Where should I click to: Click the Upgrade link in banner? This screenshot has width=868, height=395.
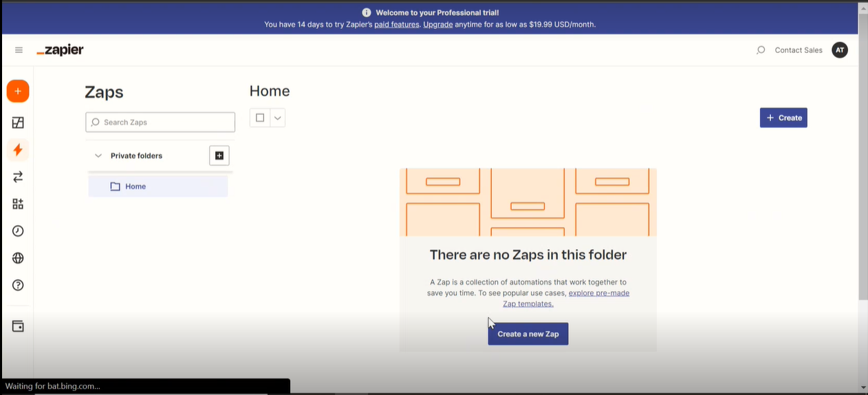point(438,24)
